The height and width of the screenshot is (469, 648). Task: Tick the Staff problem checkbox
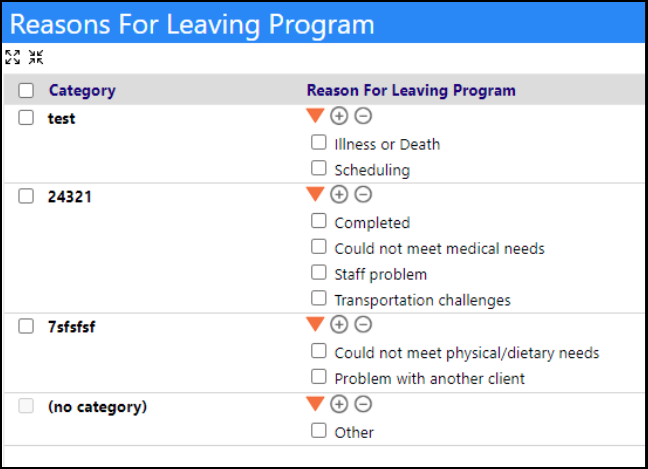pyautogui.click(x=319, y=272)
